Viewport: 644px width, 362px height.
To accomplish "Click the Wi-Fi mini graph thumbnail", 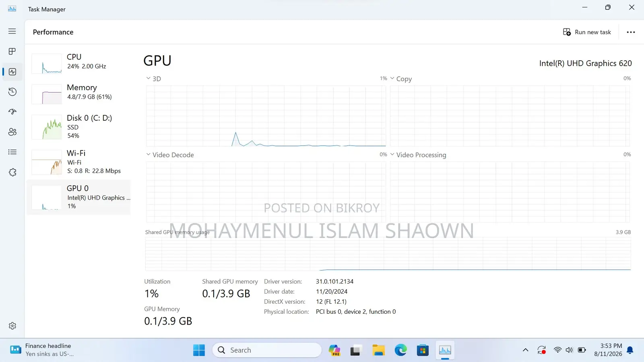I will [x=47, y=162].
